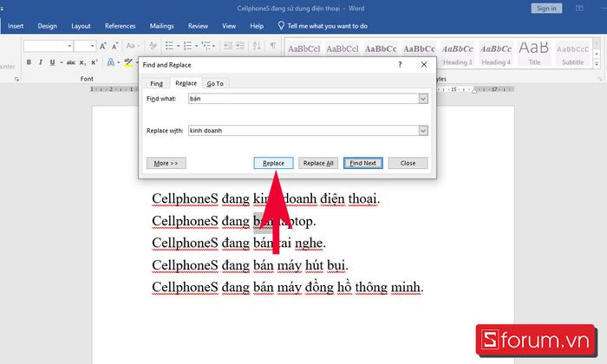Open the font size dropdown
This screenshot has width=607, height=364.
(x=93, y=46)
